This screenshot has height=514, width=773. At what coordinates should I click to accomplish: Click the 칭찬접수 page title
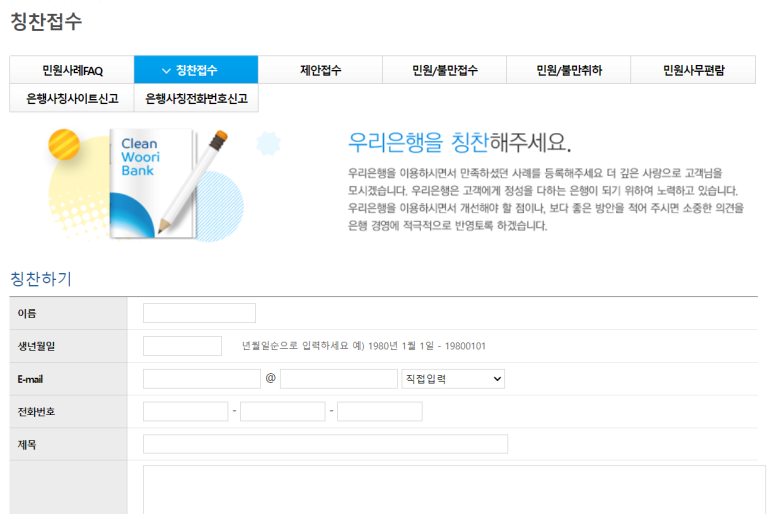tap(46, 22)
